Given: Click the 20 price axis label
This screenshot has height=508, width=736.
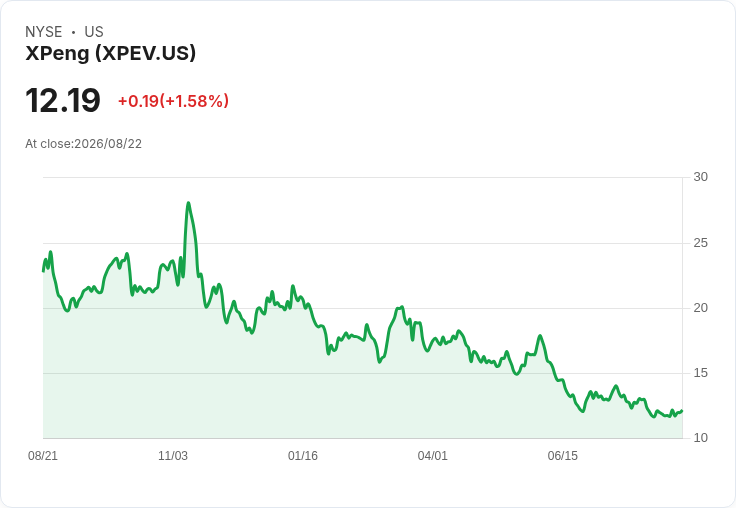Looking at the screenshot, I should point(700,308).
